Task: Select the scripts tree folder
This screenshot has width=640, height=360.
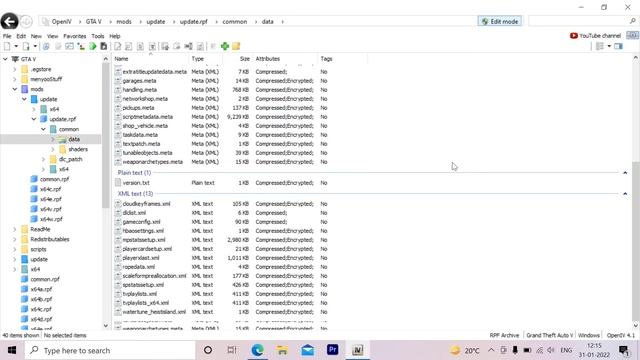Action: (38, 249)
